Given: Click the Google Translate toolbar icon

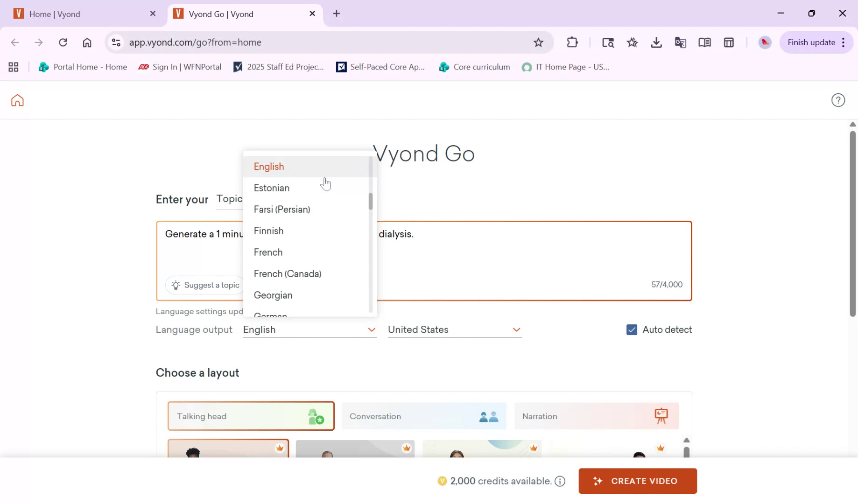Looking at the screenshot, I should [x=680, y=42].
